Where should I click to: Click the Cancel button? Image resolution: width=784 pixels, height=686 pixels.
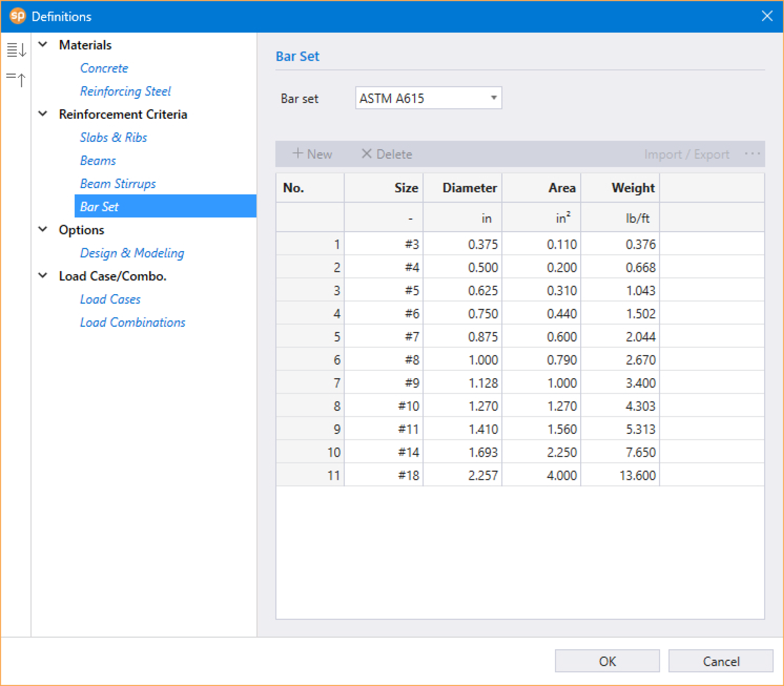721,661
